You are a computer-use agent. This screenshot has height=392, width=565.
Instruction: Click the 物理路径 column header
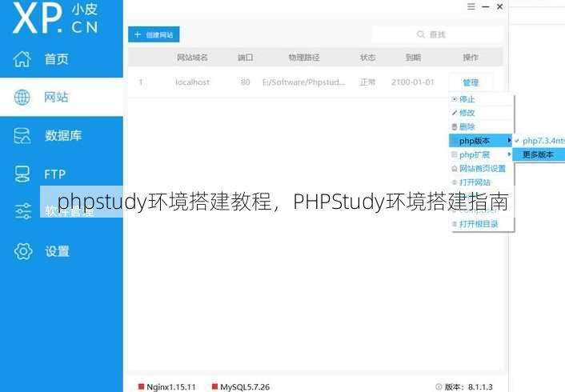(304, 58)
